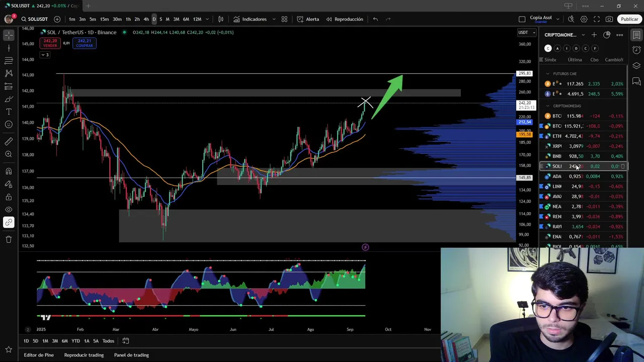Select the ruler measure tool
Screen dimensions: 644x362
9,141
